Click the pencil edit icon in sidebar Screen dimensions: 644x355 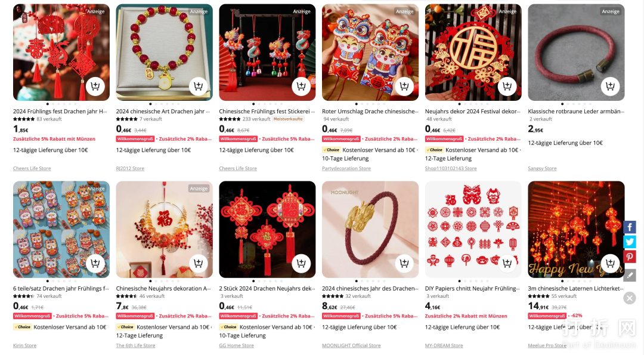click(630, 275)
